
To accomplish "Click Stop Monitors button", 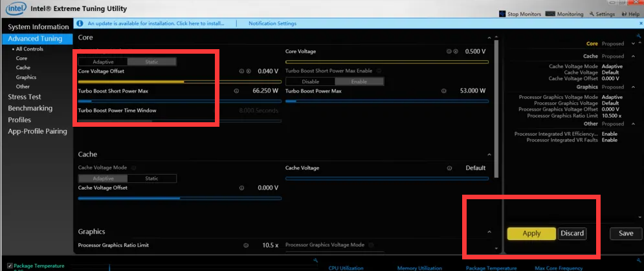I will point(520,14).
